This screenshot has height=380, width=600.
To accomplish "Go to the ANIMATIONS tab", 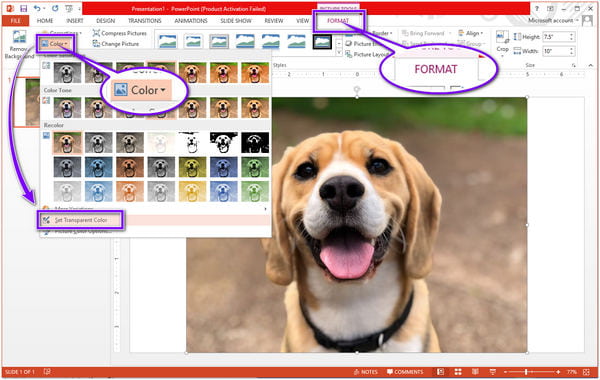I will point(191,21).
